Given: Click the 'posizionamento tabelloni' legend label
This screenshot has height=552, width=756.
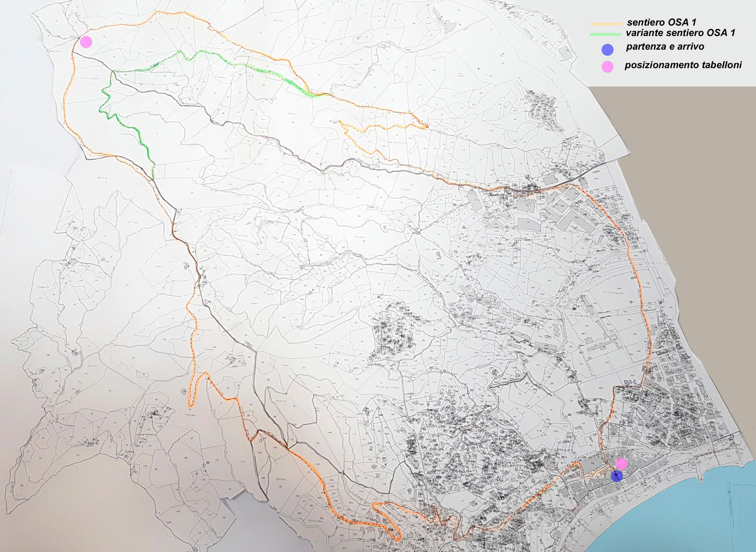Looking at the screenshot, I should pyautogui.click(x=683, y=65).
